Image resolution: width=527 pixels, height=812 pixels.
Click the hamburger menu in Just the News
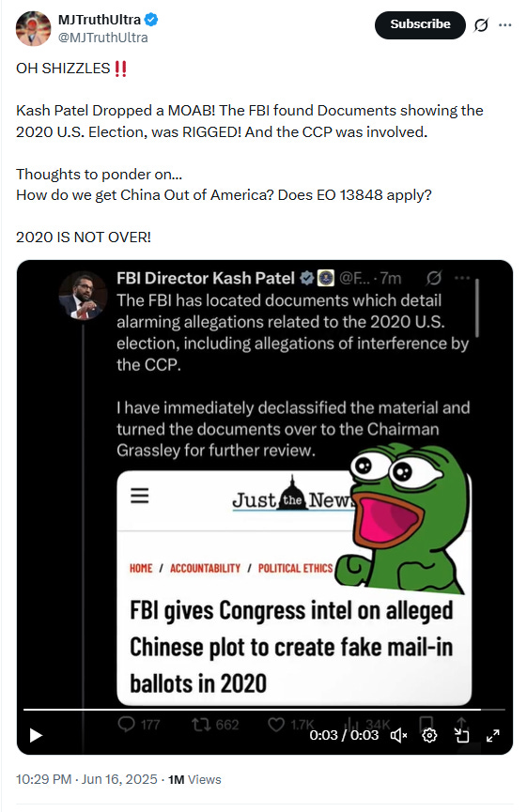point(139,496)
